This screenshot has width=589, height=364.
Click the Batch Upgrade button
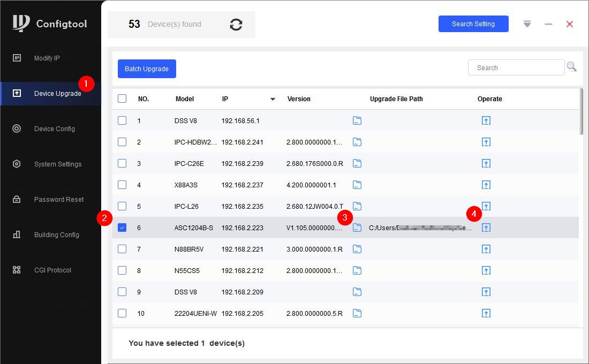click(147, 69)
